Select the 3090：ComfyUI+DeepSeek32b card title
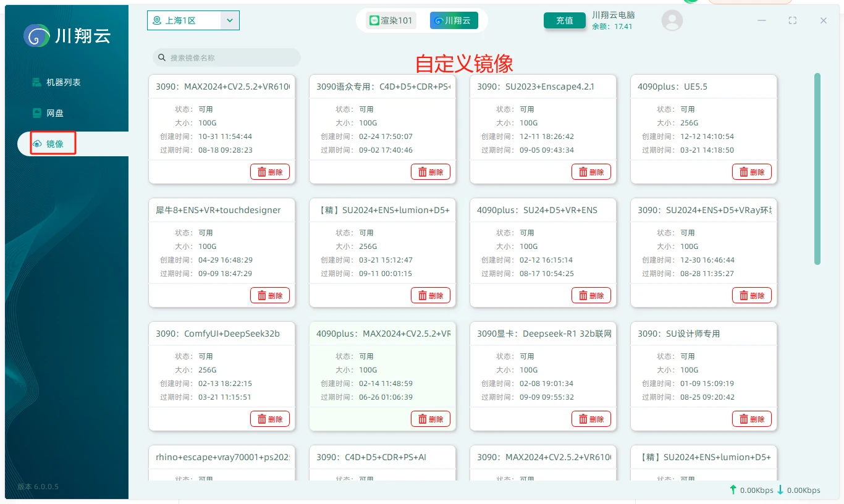The height and width of the screenshot is (504, 844). click(x=217, y=334)
